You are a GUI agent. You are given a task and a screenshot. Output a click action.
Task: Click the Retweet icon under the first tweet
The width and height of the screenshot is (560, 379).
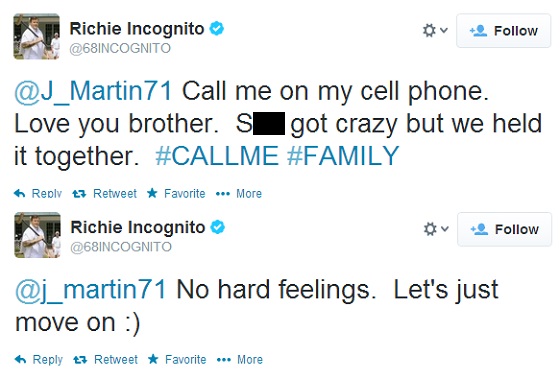point(79,194)
